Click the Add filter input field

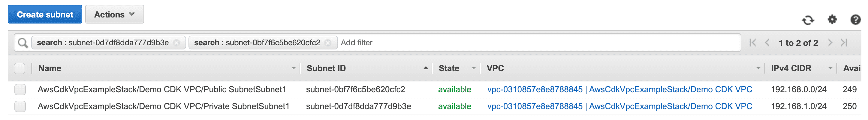coord(539,43)
